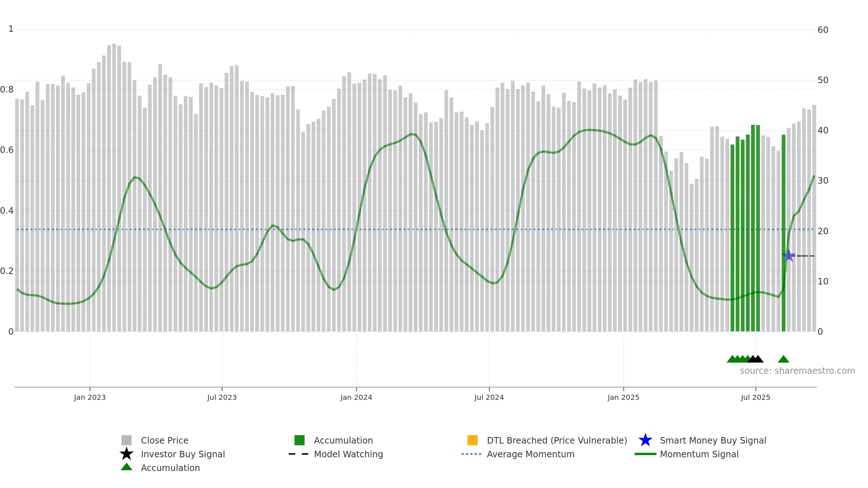
Task: Click the black Investor Buy Signal star
Action: coord(126,454)
